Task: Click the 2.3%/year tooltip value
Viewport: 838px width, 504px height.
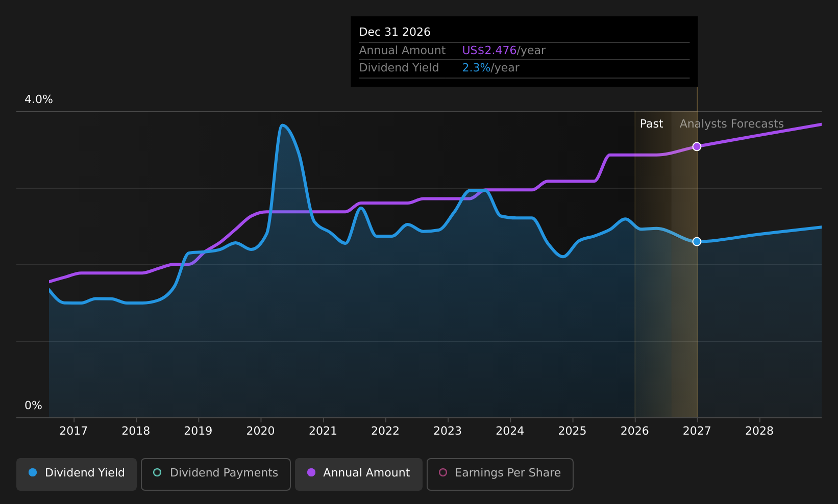Action: click(490, 68)
